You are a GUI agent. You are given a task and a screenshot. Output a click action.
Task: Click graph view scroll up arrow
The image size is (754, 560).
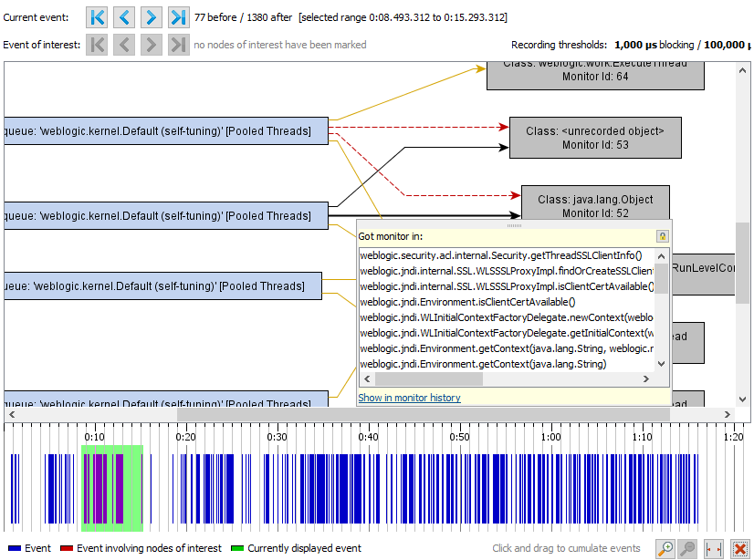pyautogui.click(x=742, y=70)
